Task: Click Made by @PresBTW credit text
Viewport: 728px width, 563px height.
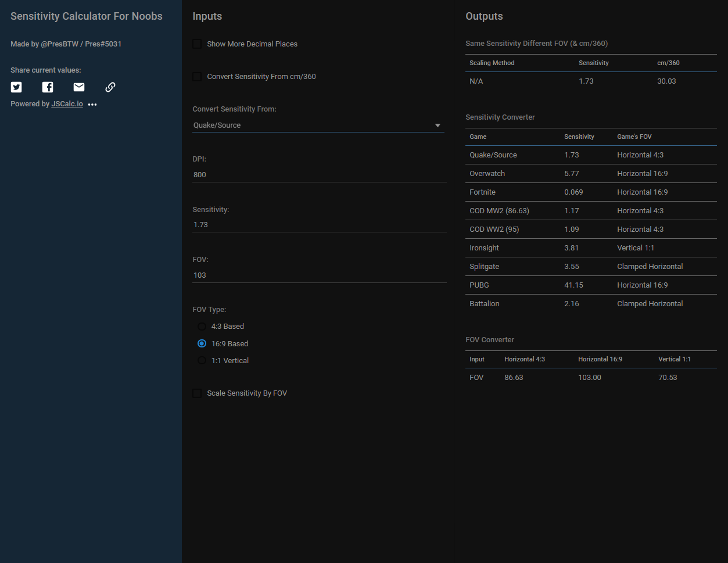Action: (66, 44)
